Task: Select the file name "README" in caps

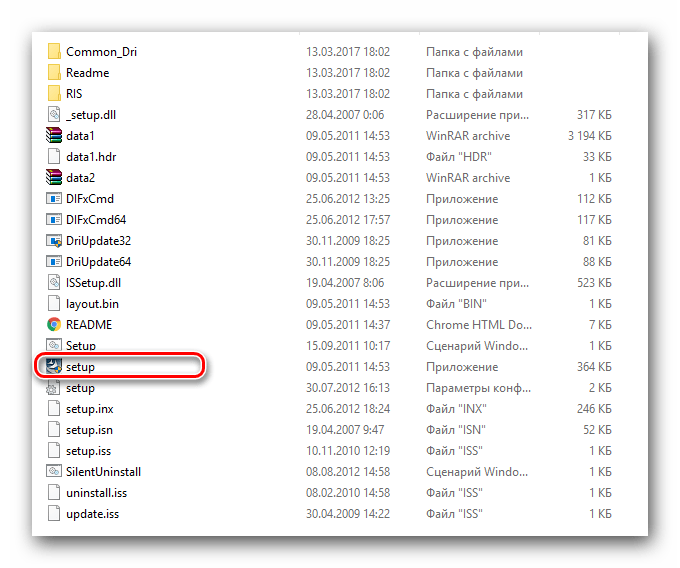Action: (89, 325)
